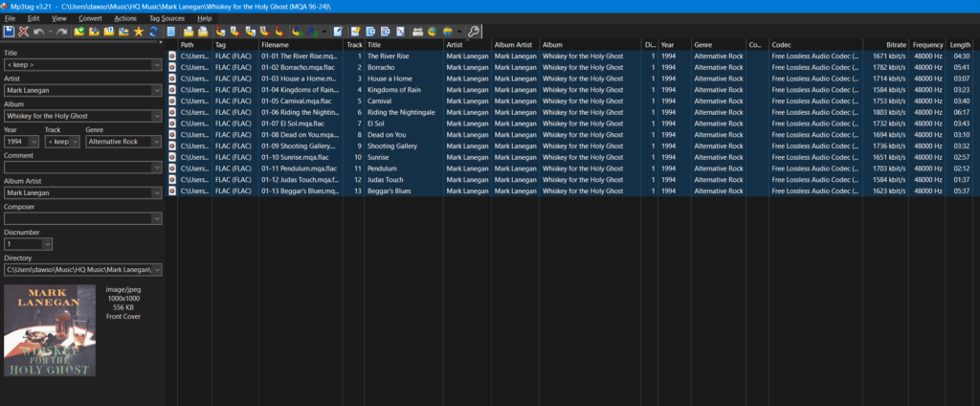
Task: Select all files using list icon
Action: tap(171, 32)
